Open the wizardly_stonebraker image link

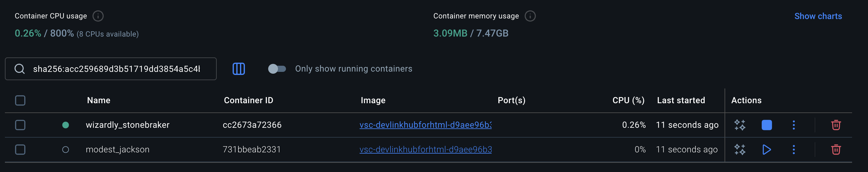coord(425,125)
